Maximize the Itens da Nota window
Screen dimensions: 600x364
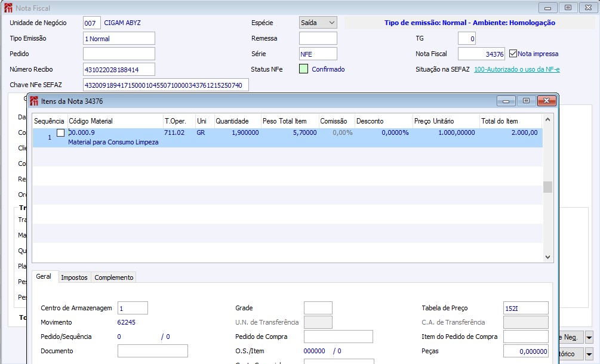[526, 101]
